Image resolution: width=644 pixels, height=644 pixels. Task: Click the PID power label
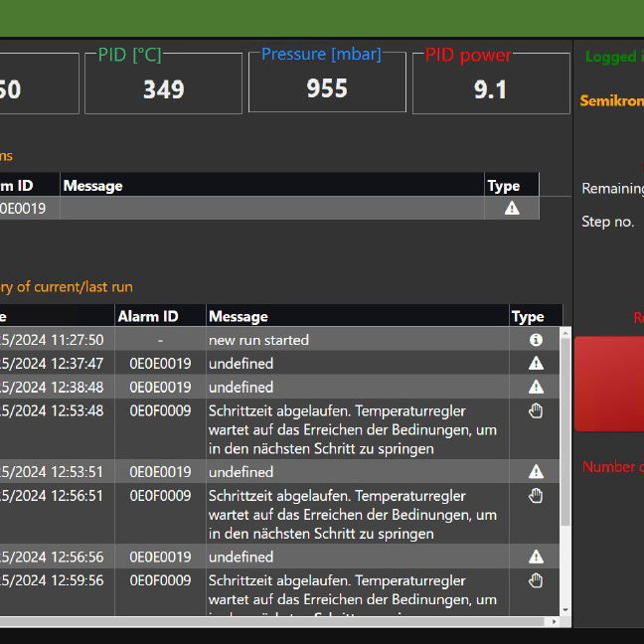pos(468,55)
